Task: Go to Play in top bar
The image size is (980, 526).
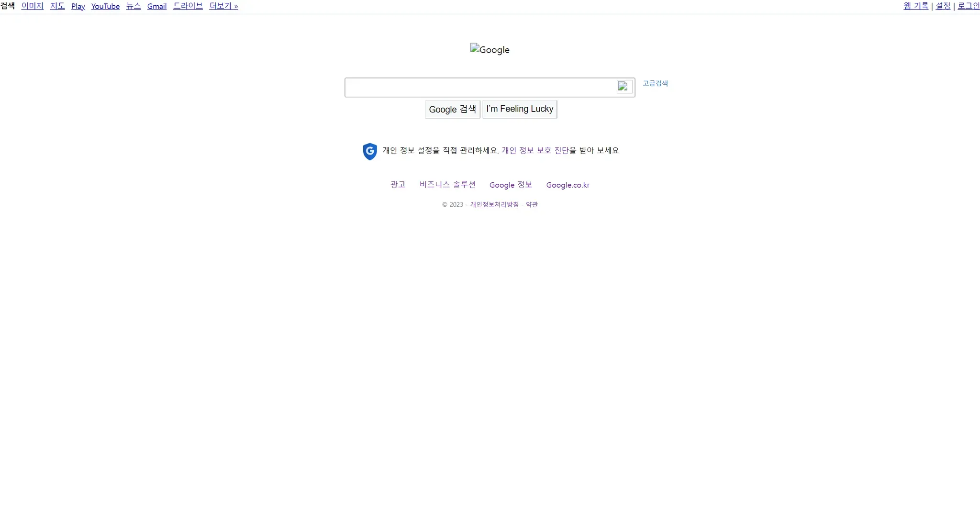Action: click(x=78, y=6)
